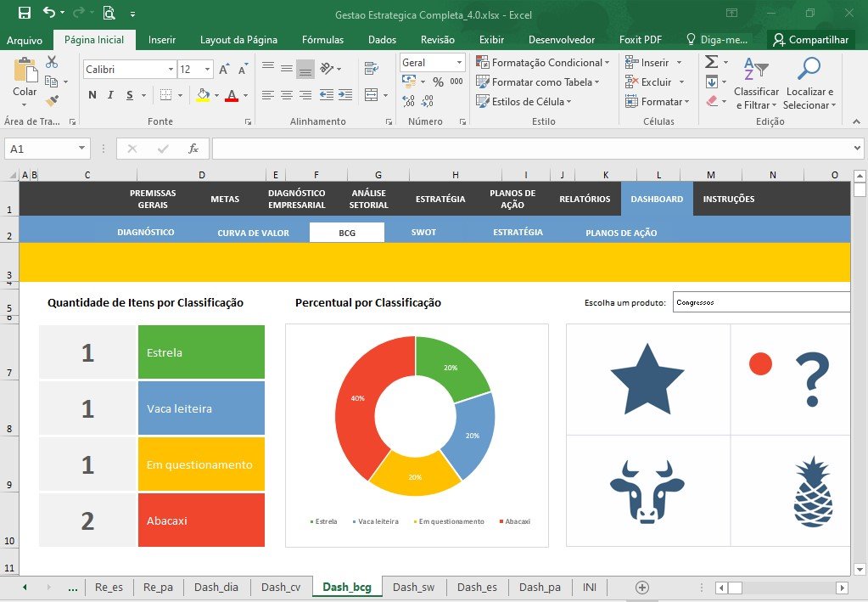The width and height of the screenshot is (868, 602).
Task: Expand the Geral number format dropdown
Action: 459,63
